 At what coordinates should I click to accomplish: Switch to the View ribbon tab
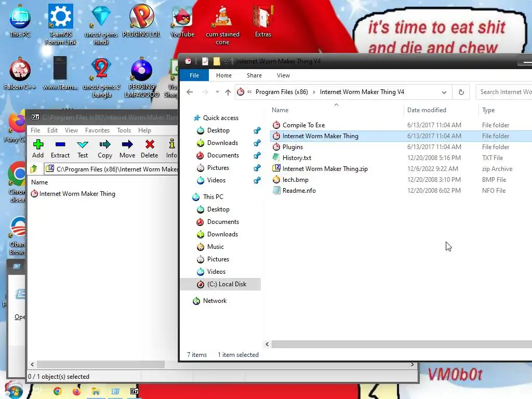tap(283, 75)
